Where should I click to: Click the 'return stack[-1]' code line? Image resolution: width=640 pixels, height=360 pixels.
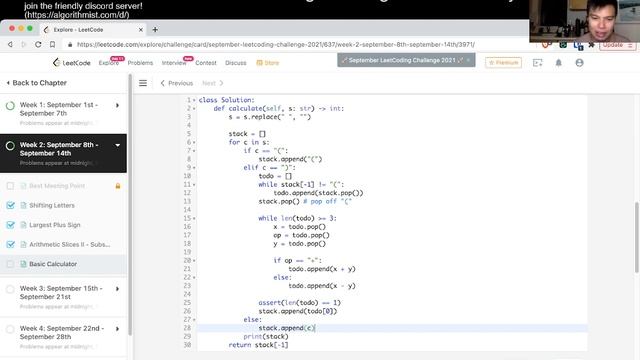(258, 345)
